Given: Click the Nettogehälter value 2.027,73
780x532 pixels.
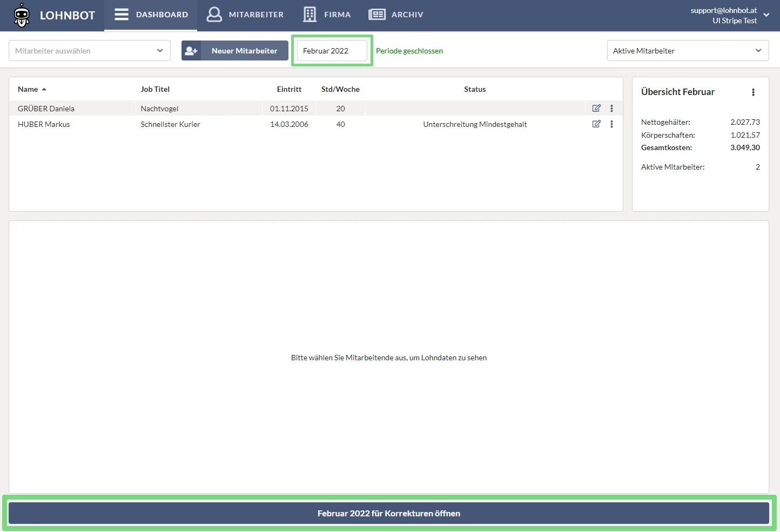Looking at the screenshot, I should click(745, 122).
